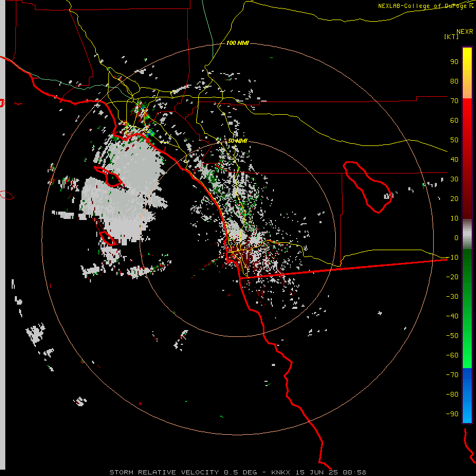Click the 50 value on velocity scale

454,140
